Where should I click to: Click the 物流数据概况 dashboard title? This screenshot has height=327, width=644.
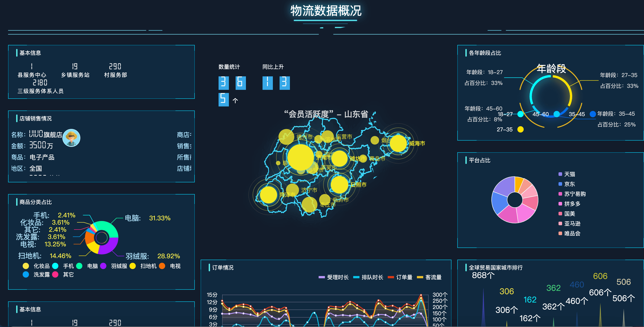pyautogui.click(x=326, y=11)
